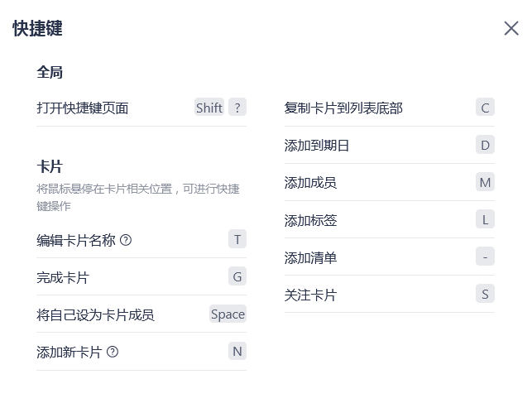
Task: Click the help icon beside 编辑卡片名称
Action: (126, 240)
